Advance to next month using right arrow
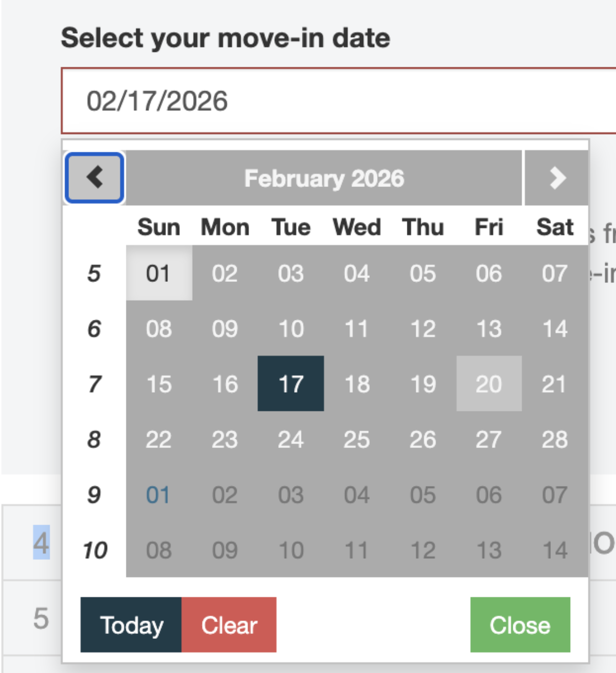This screenshot has width=616, height=673. pos(556,178)
